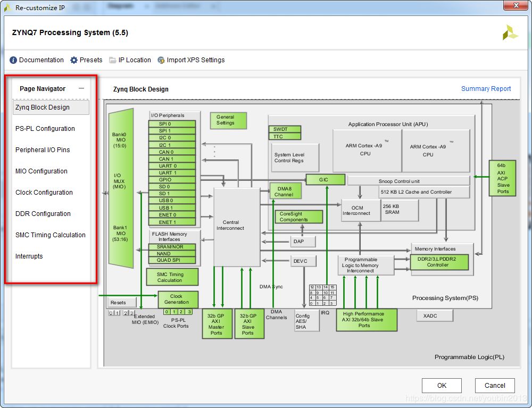Click the NAND flash interface block
The height and width of the screenshot is (408, 532).
pos(172,254)
